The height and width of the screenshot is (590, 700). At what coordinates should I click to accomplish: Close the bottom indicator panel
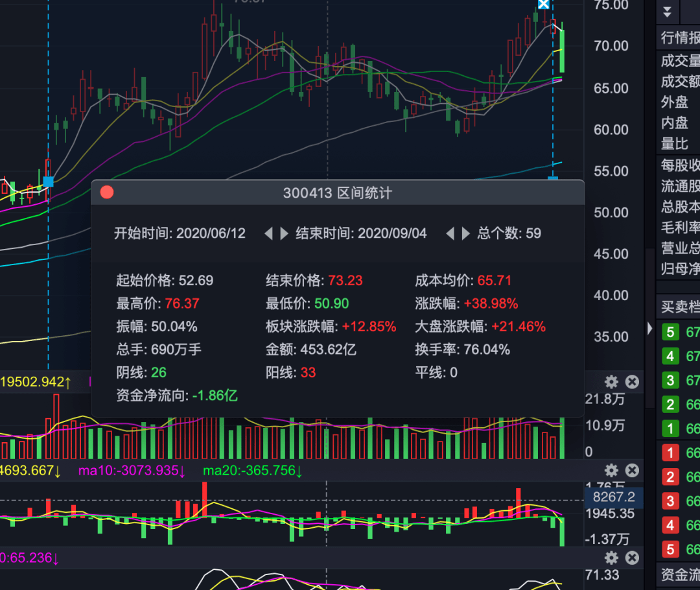tap(632, 558)
